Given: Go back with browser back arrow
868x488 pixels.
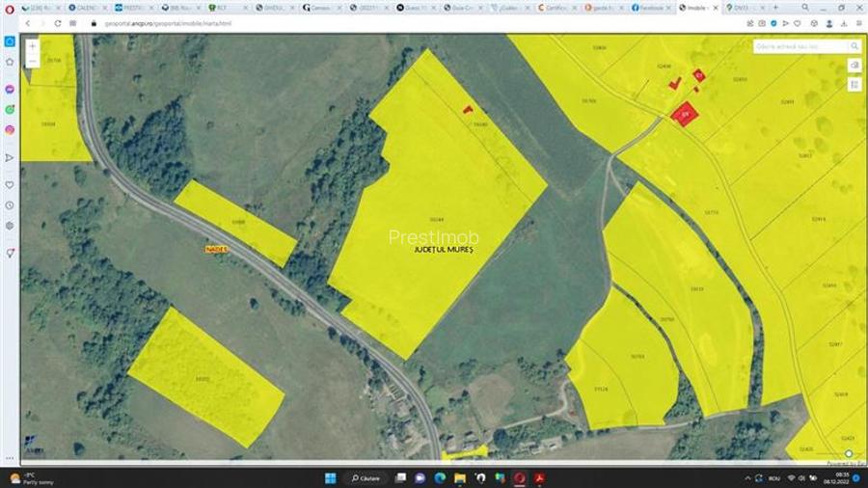Looking at the screenshot, I should [x=28, y=24].
